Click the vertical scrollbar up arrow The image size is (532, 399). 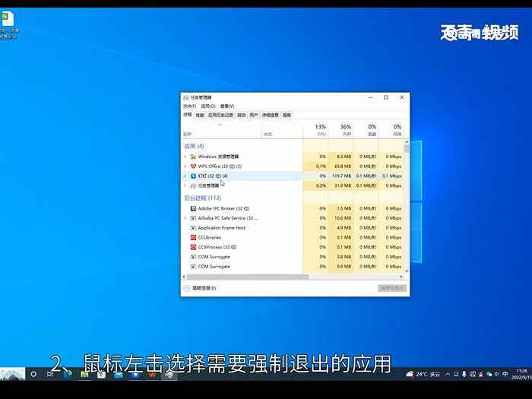point(407,142)
